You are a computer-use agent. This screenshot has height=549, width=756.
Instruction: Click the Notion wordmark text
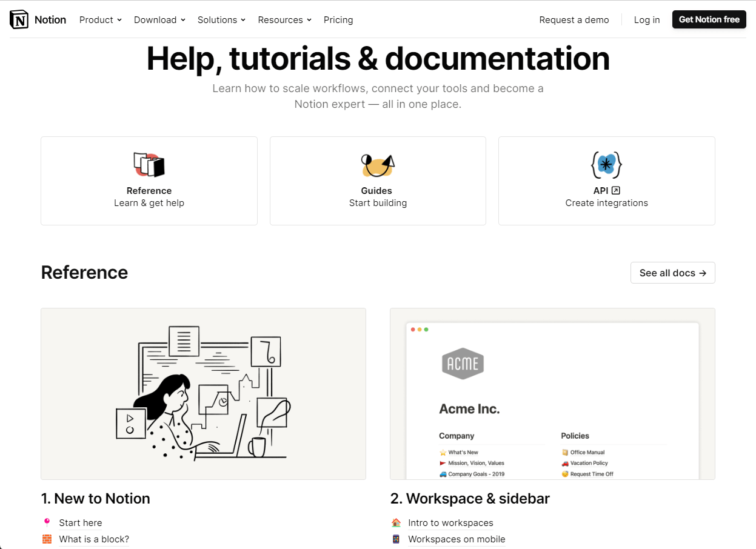point(50,19)
